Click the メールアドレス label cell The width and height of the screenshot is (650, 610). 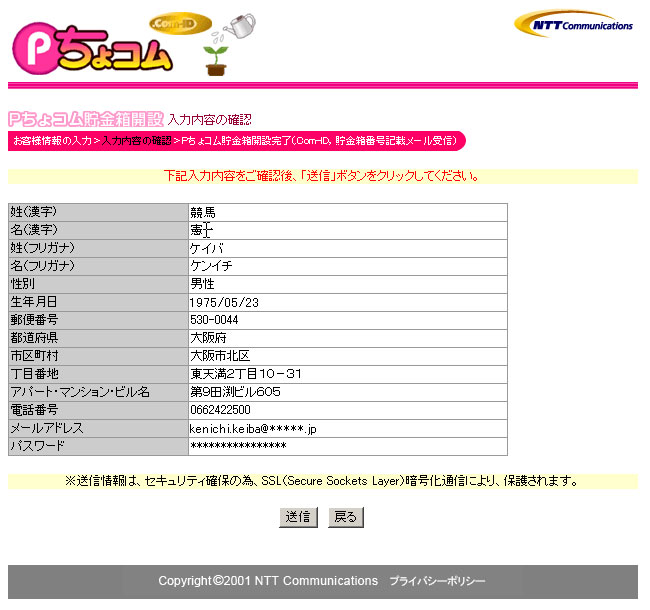(x=98, y=429)
